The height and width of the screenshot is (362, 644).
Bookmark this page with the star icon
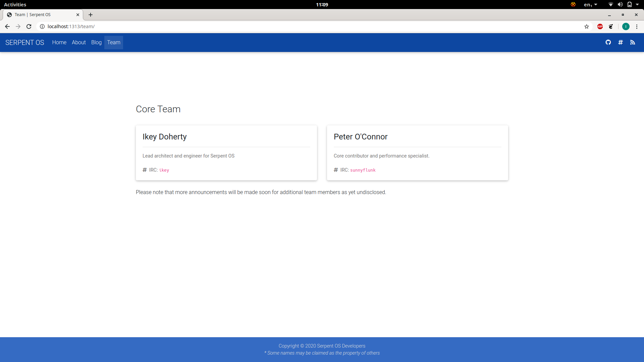pos(587,26)
